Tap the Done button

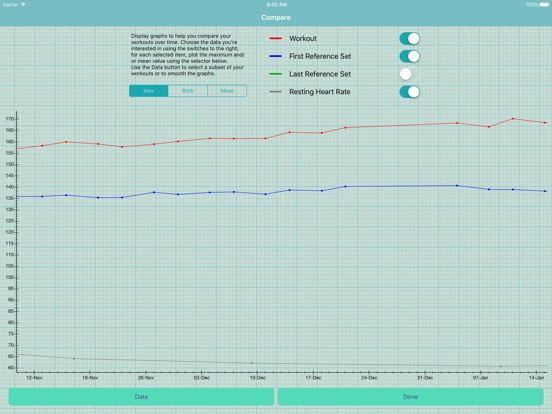click(410, 397)
